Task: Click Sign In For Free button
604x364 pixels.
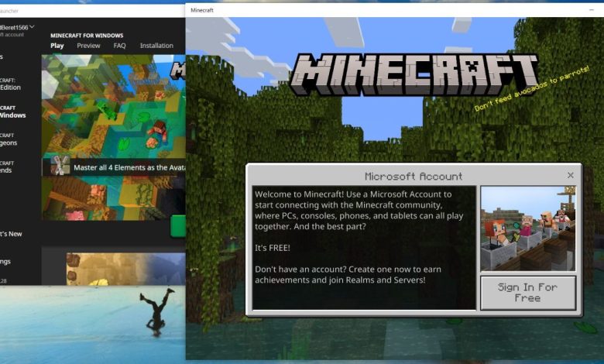Action: coord(528,292)
